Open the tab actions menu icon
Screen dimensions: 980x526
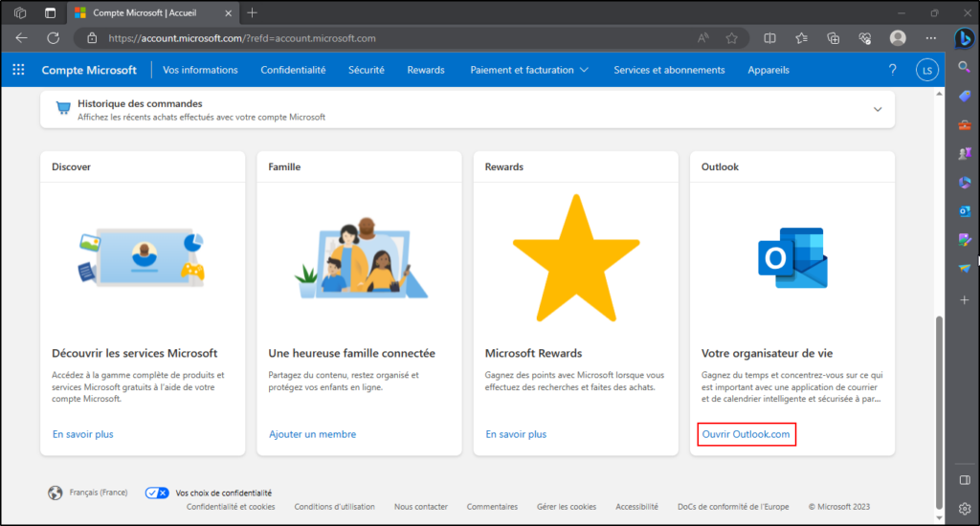point(50,12)
